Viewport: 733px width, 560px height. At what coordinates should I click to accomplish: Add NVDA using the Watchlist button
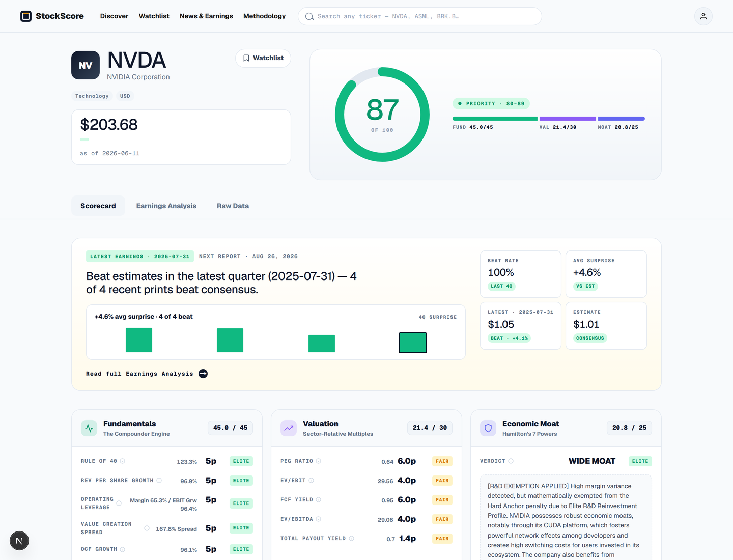click(x=263, y=58)
